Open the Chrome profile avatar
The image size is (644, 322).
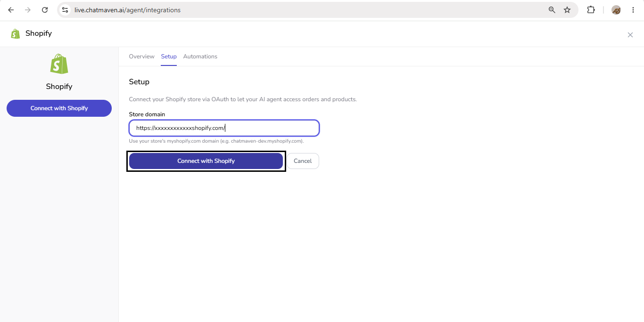pos(616,10)
